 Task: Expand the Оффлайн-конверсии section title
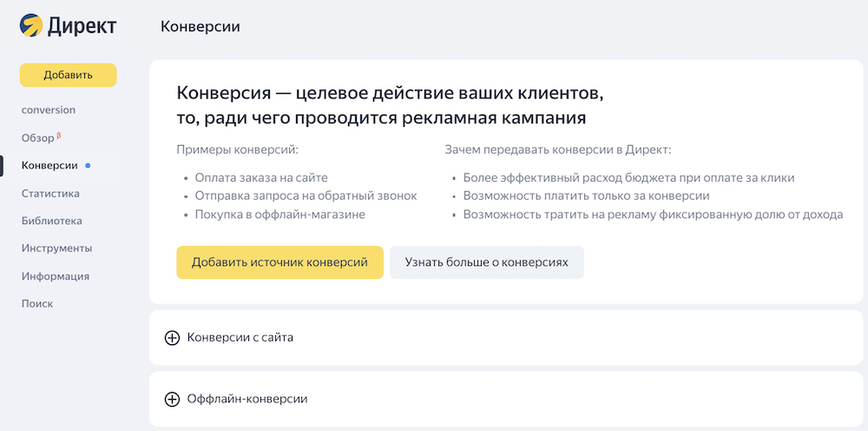pyautogui.click(x=247, y=399)
